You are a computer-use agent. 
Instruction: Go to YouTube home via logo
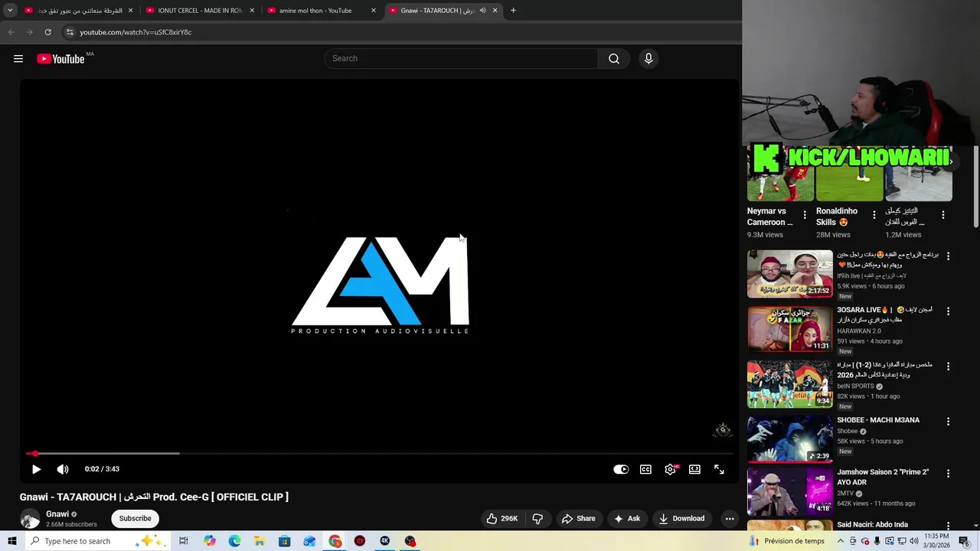click(x=60, y=59)
